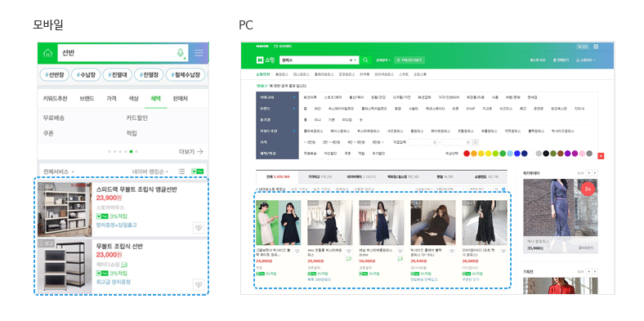The image size is (644, 321).
Task: Select the PC list view icon
Action: [497, 189]
